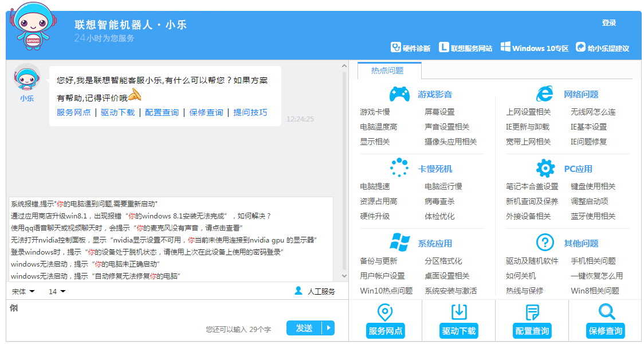The image size is (644, 344).
Task: Open the 无线网怎么连 topic
Action: pyautogui.click(x=593, y=112)
